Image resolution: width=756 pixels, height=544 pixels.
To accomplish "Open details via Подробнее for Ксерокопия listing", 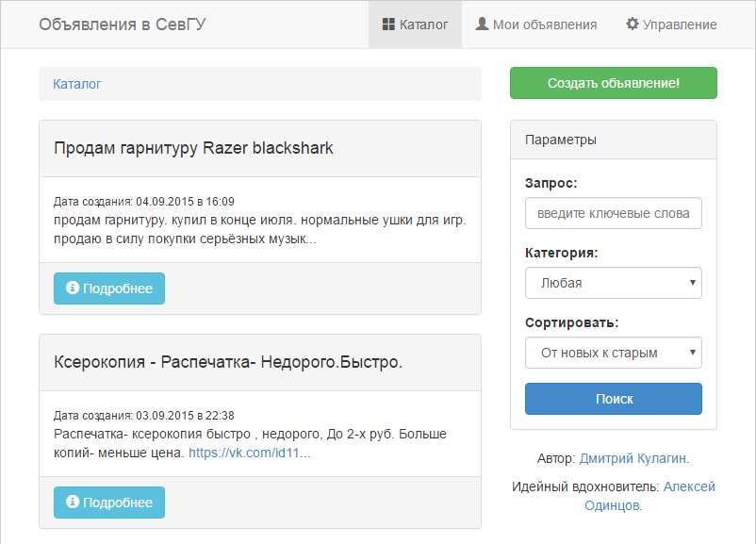I will click(x=109, y=503).
